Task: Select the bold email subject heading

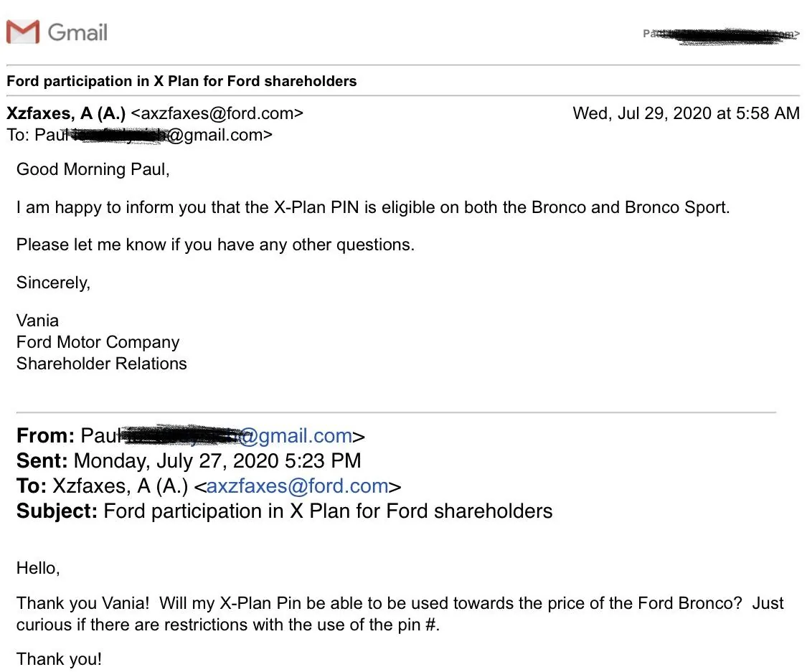Action: click(181, 81)
